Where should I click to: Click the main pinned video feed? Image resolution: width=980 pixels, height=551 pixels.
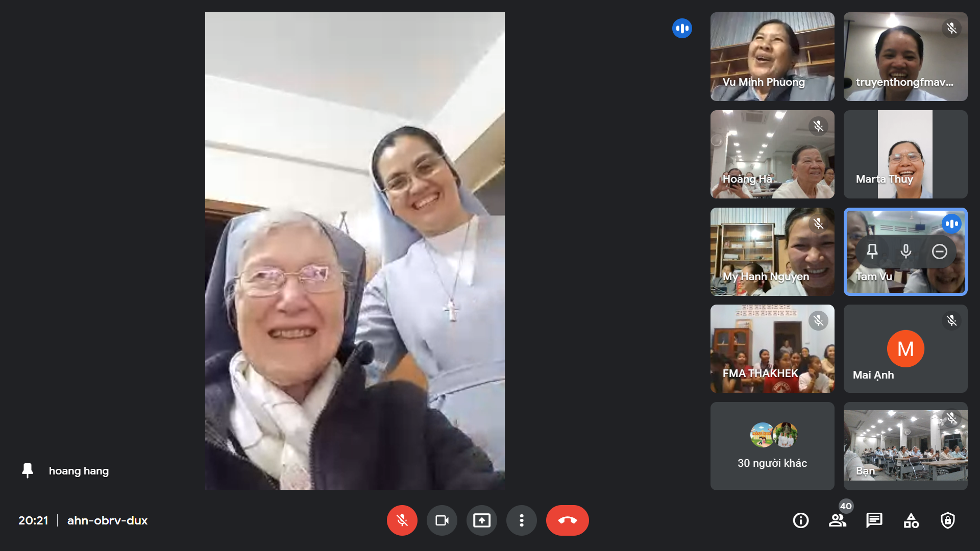pos(355,251)
